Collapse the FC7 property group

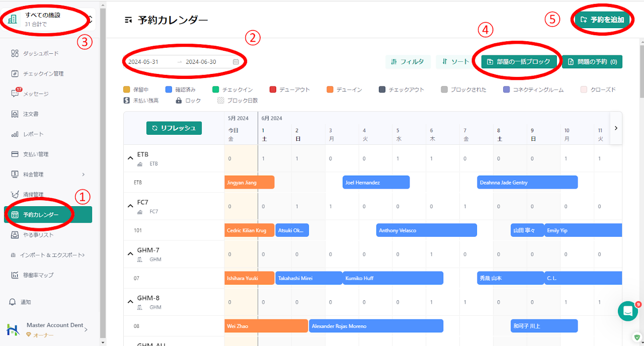[130, 206]
